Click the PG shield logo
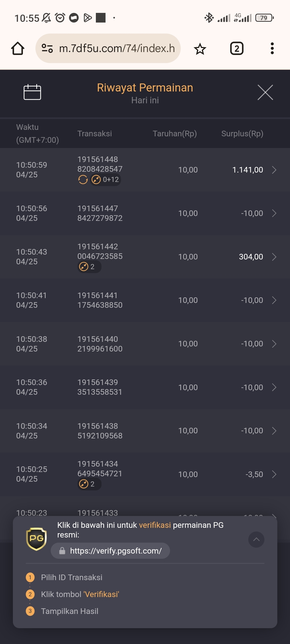 click(x=37, y=539)
